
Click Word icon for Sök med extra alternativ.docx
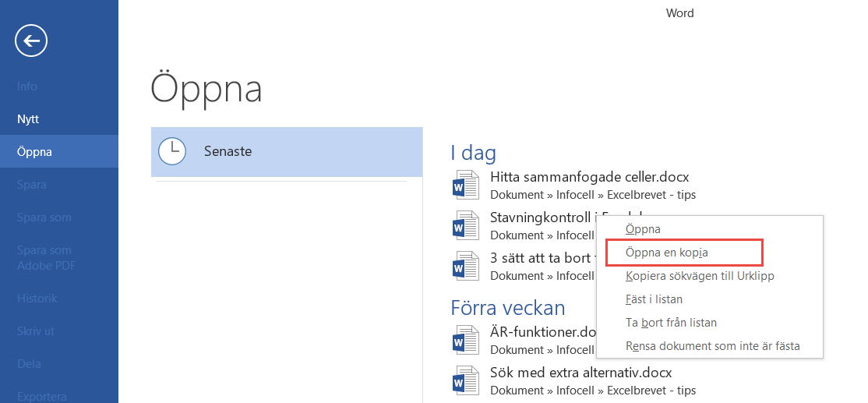[464, 381]
